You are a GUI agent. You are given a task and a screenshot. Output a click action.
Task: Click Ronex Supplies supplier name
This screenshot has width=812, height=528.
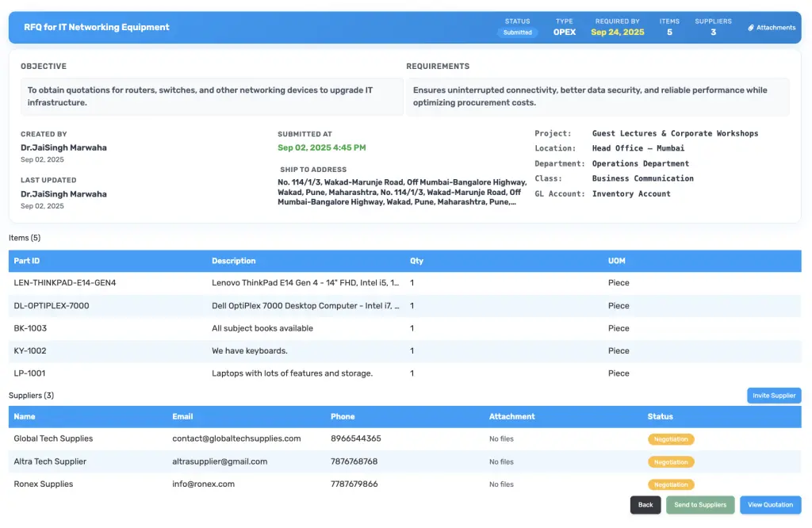click(x=43, y=484)
